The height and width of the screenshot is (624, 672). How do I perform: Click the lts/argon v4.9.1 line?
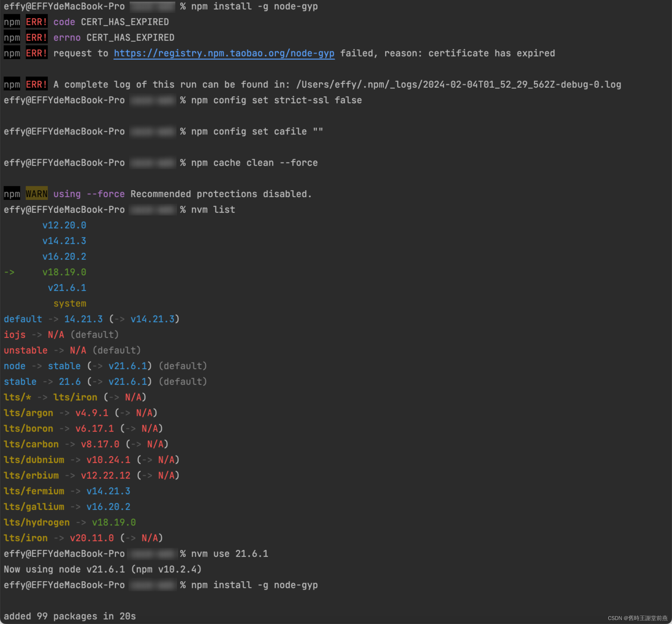pos(81,413)
